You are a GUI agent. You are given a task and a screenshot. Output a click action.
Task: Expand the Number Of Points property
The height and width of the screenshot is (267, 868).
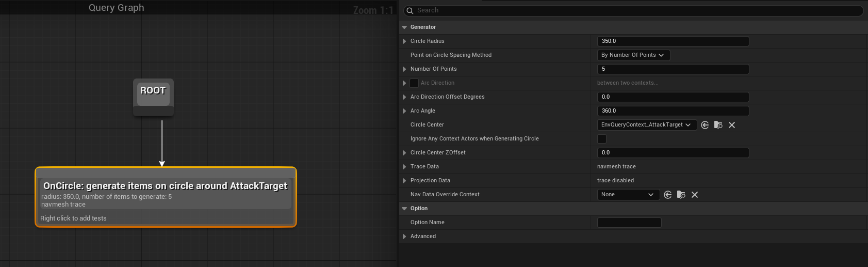click(404, 69)
